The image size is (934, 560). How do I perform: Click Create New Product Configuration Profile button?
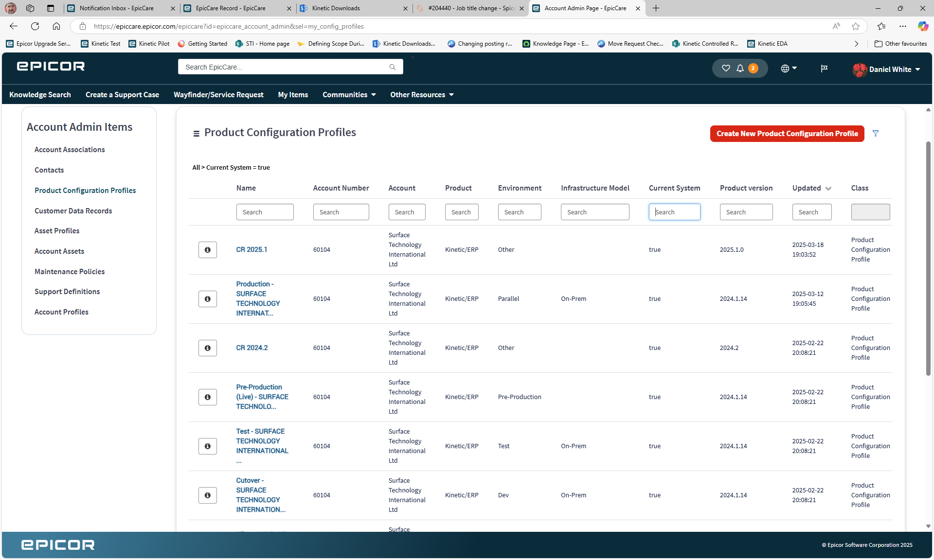tap(787, 134)
